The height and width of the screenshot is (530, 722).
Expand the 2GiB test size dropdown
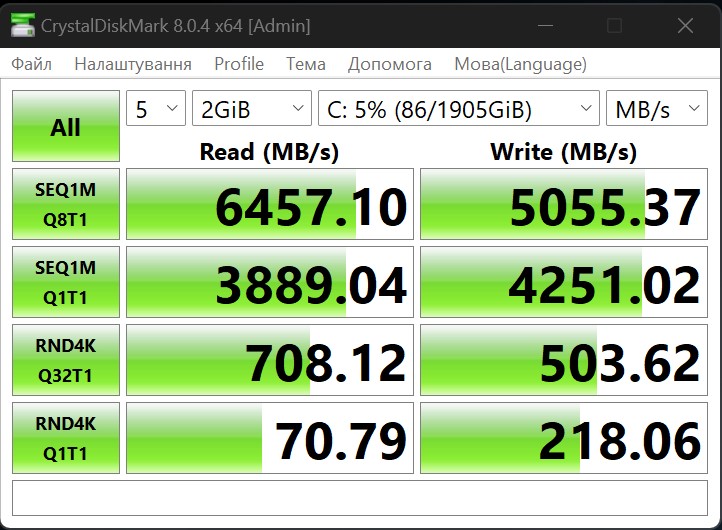tap(252, 109)
